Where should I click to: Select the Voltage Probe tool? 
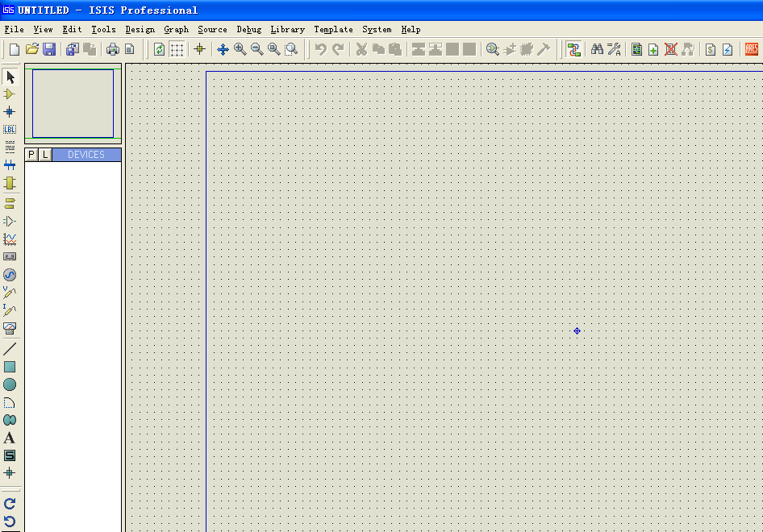pos(9,293)
